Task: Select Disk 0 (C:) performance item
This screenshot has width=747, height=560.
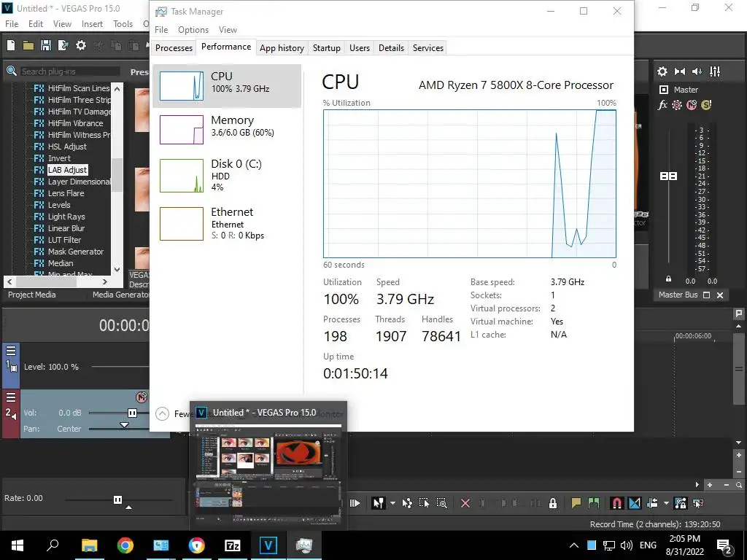Action: tap(228, 175)
